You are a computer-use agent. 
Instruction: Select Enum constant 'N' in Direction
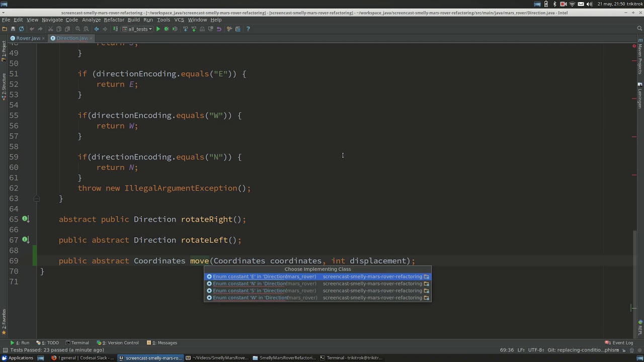317,284
